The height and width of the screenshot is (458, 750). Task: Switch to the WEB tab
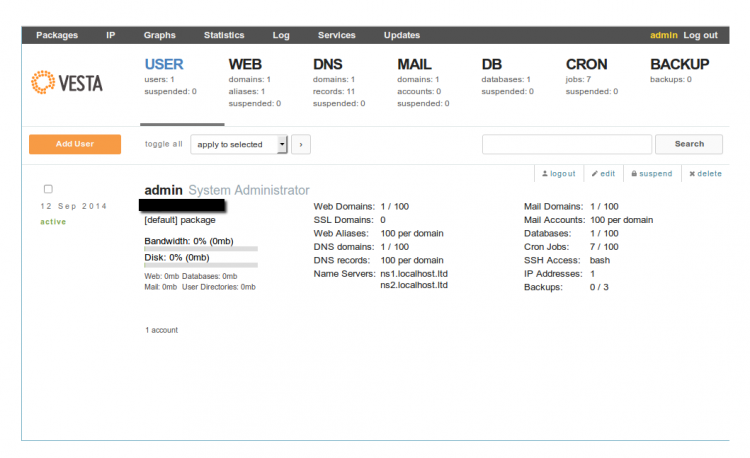tap(246, 65)
